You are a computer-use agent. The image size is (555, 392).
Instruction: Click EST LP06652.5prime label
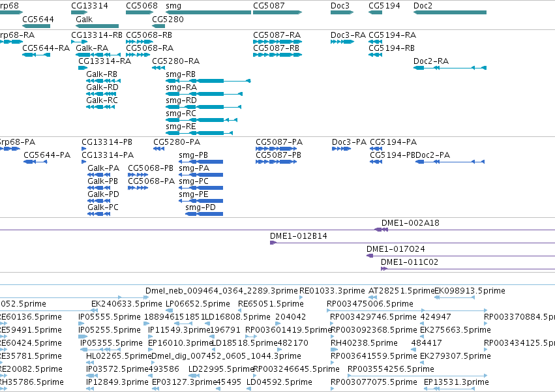(x=198, y=304)
